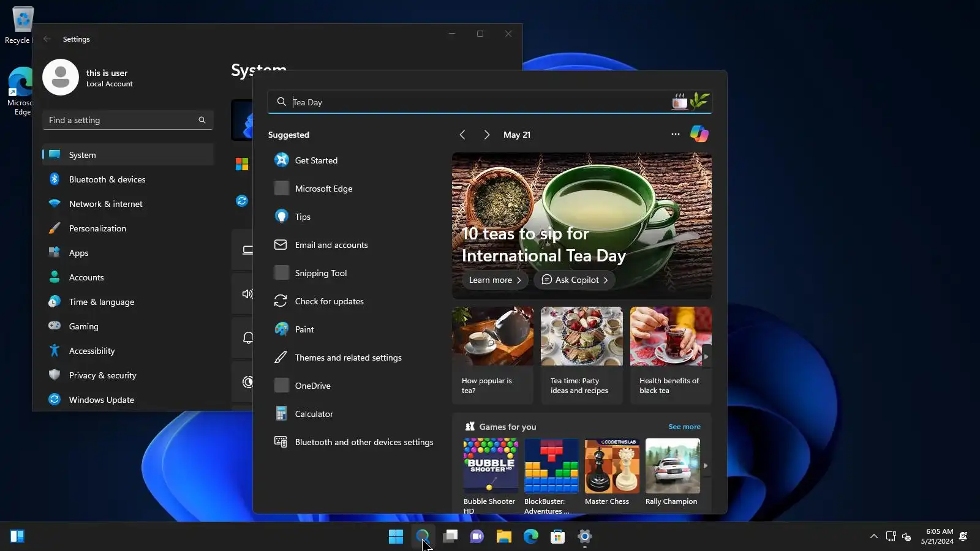Viewport: 980px width, 551px height.
Task: Select Check for updates suggestion
Action: coord(354,301)
